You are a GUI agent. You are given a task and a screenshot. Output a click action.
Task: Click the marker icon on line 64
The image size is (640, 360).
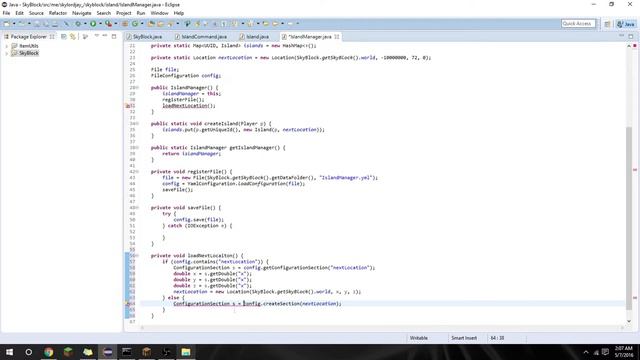coord(127,304)
